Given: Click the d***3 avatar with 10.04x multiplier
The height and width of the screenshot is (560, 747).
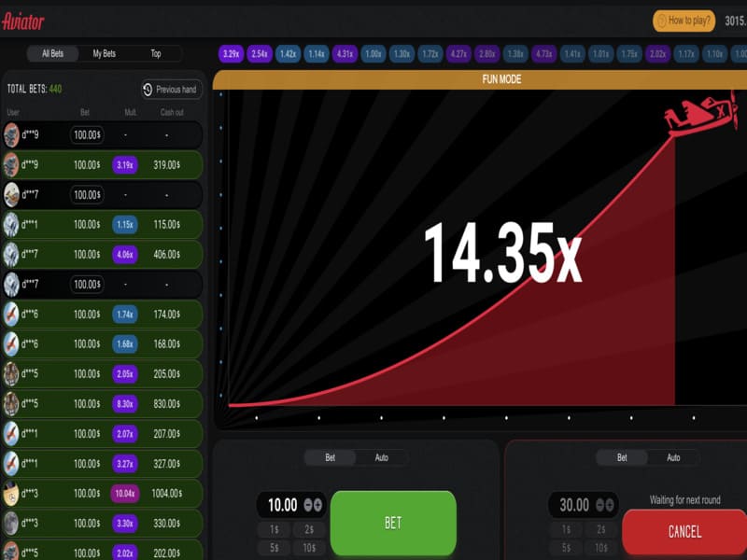Looking at the screenshot, I should click(11, 493).
